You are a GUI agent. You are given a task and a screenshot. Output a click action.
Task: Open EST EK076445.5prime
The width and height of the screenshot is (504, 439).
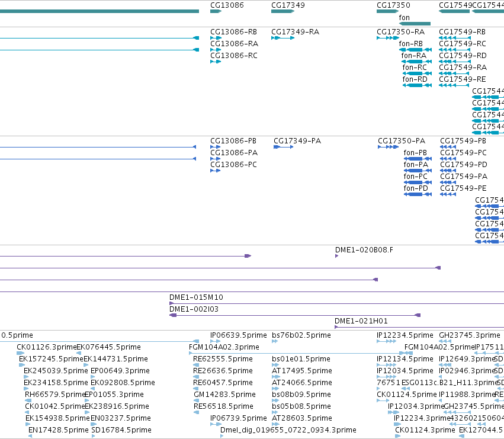coord(108,347)
